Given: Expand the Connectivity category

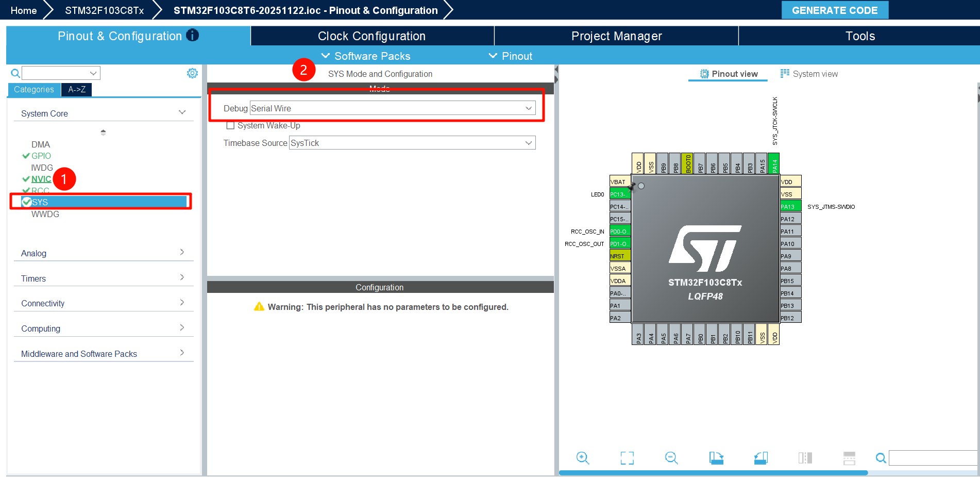Looking at the screenshot, I should point(103,303).
